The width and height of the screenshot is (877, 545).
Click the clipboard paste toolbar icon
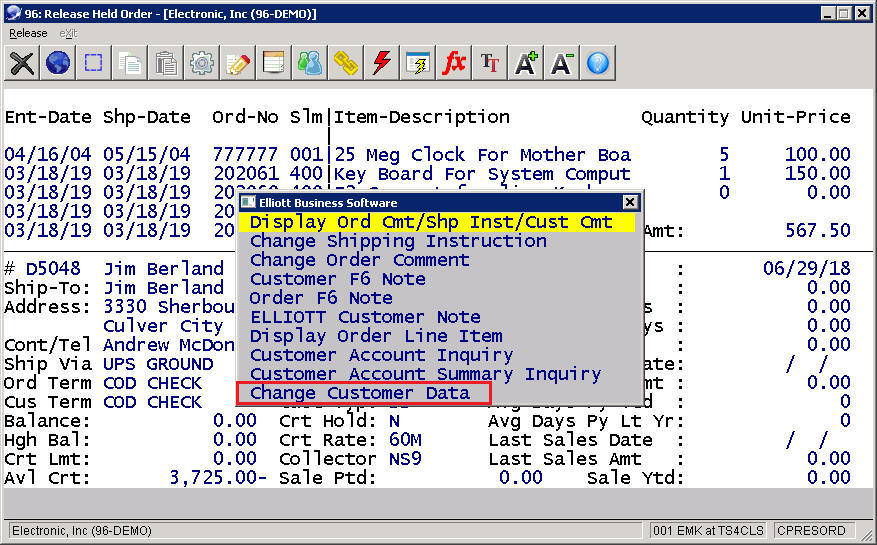(166, 63)
